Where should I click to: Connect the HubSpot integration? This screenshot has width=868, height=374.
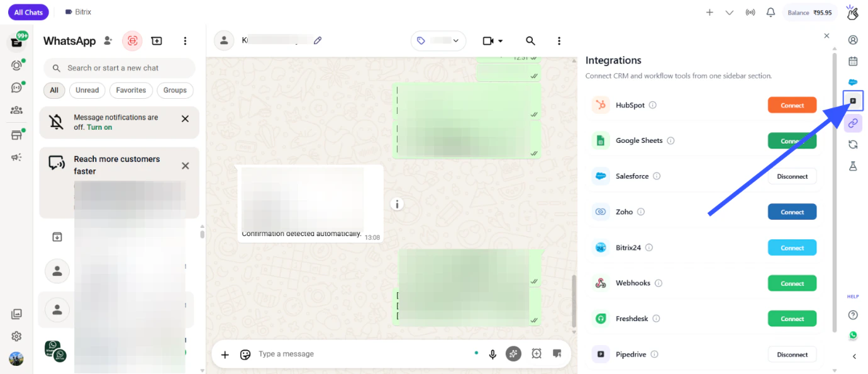point(792,105)
